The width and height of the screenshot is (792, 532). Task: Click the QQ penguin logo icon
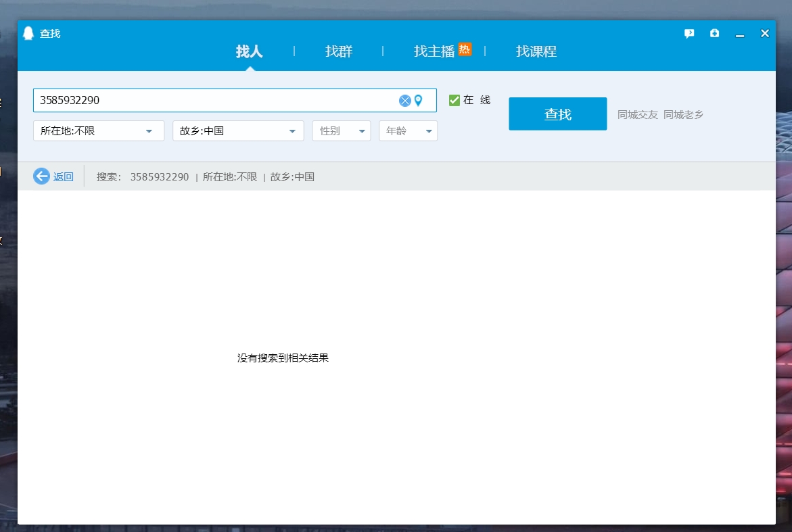point(28,33)
